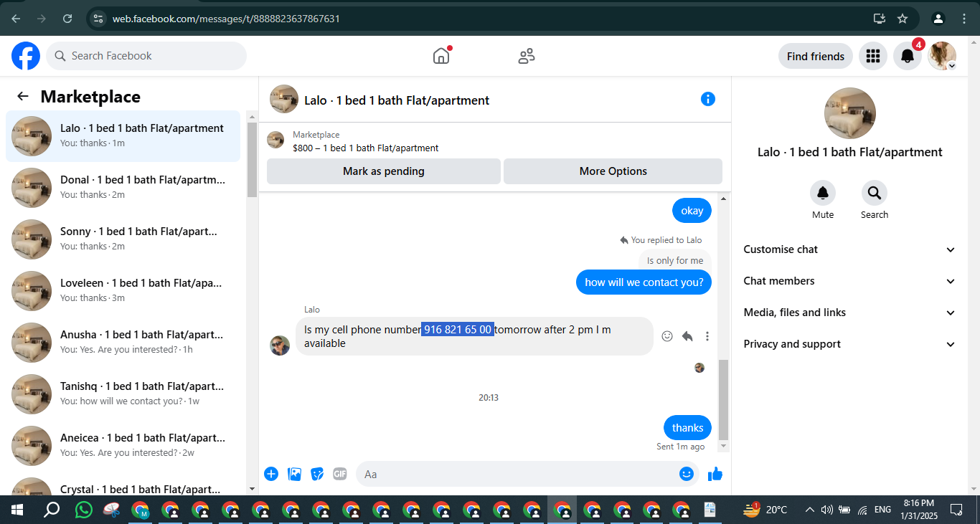The width and height of the screenshot is (980, 524).
Task: Open the Windows notification center
Action: coord(956,510)
